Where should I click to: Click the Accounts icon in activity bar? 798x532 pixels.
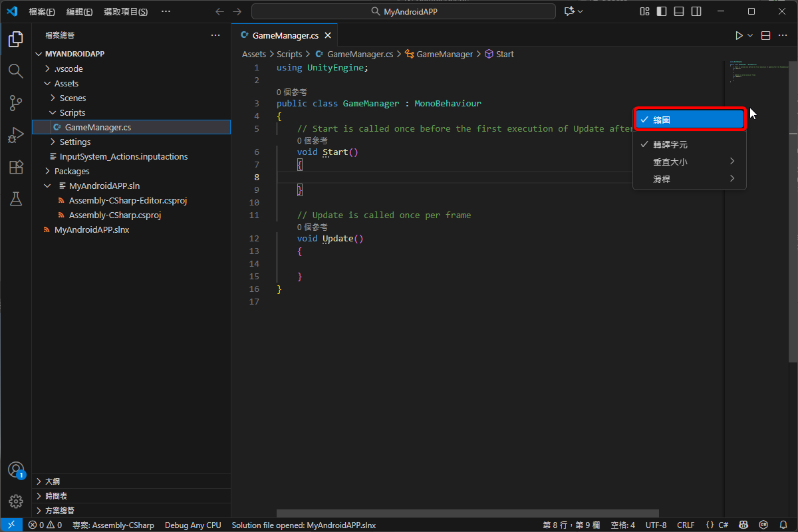[16, 470]
